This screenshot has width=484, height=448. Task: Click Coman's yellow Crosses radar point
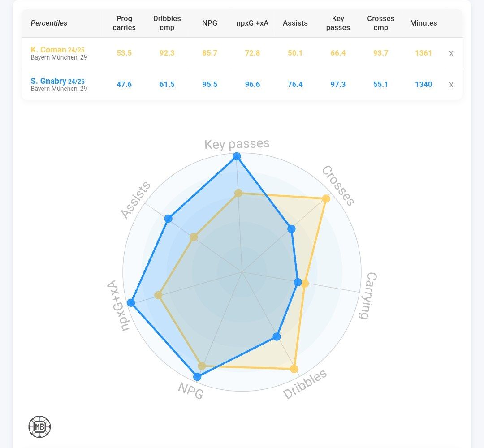pyautogui.click(x=326, y=198)
